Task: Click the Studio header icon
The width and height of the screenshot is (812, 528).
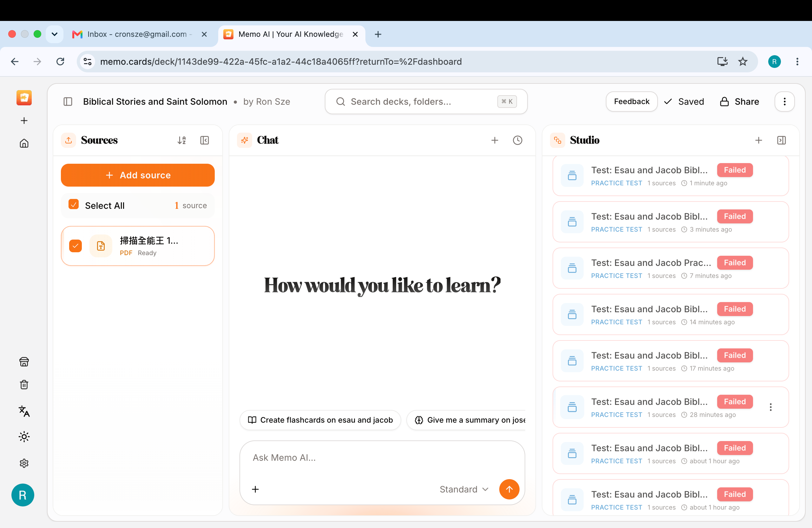Action: pyautogui.click(x=558, y=140)
